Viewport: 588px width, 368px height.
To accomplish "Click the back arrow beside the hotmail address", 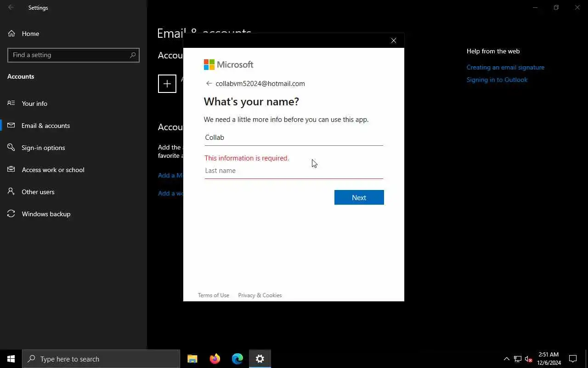I will pyautogui.click(x=209, y=83).
